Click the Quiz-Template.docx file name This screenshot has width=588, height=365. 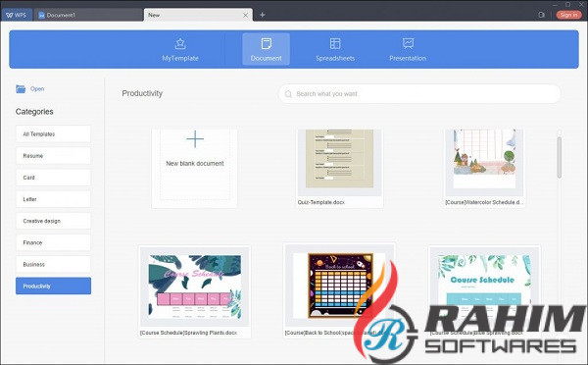tap(321, 202)
